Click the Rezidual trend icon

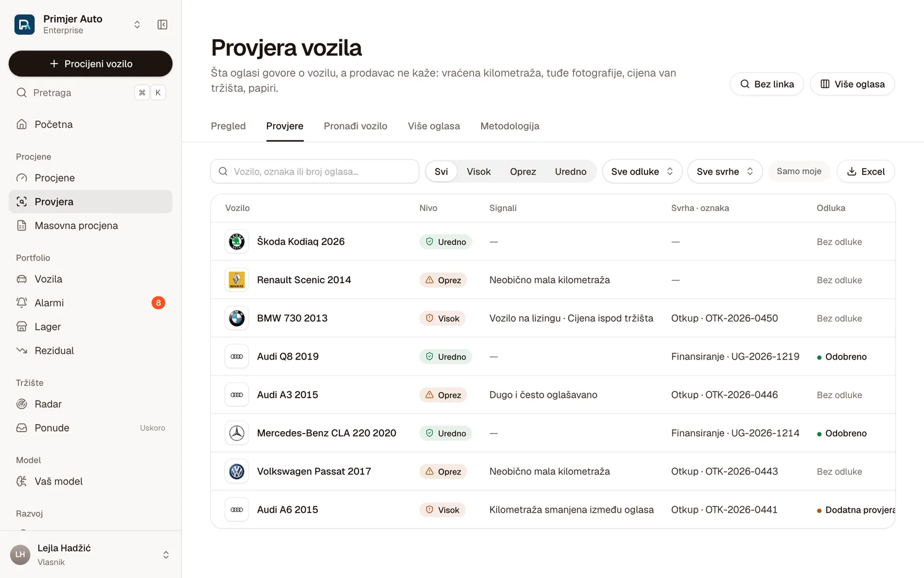(x=22, y=350)
